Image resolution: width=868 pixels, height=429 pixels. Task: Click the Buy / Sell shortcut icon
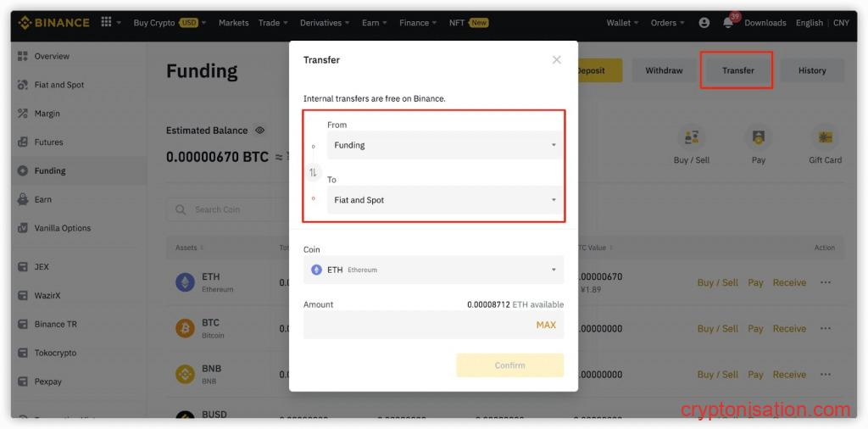click(x=692, y=138)
